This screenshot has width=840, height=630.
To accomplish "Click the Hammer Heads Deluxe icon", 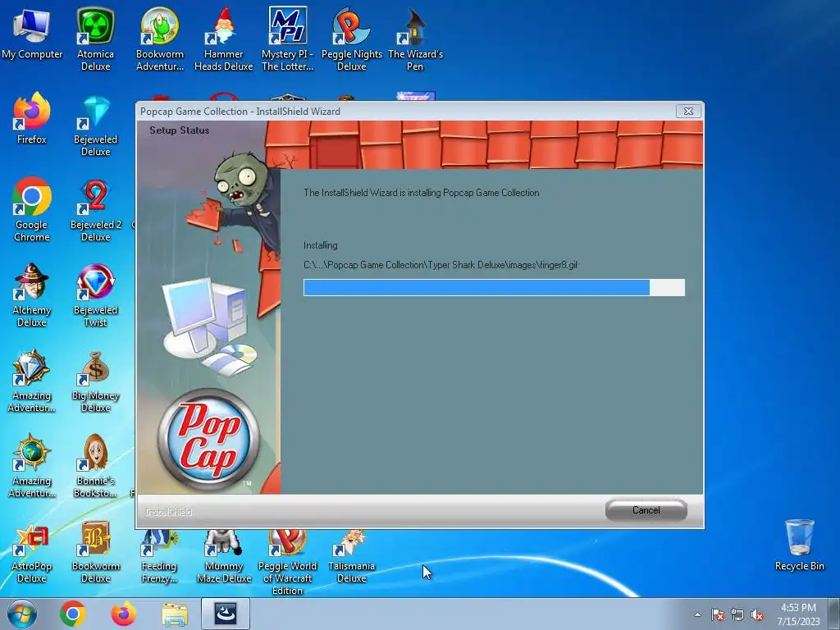I will (x=223, y=39).
